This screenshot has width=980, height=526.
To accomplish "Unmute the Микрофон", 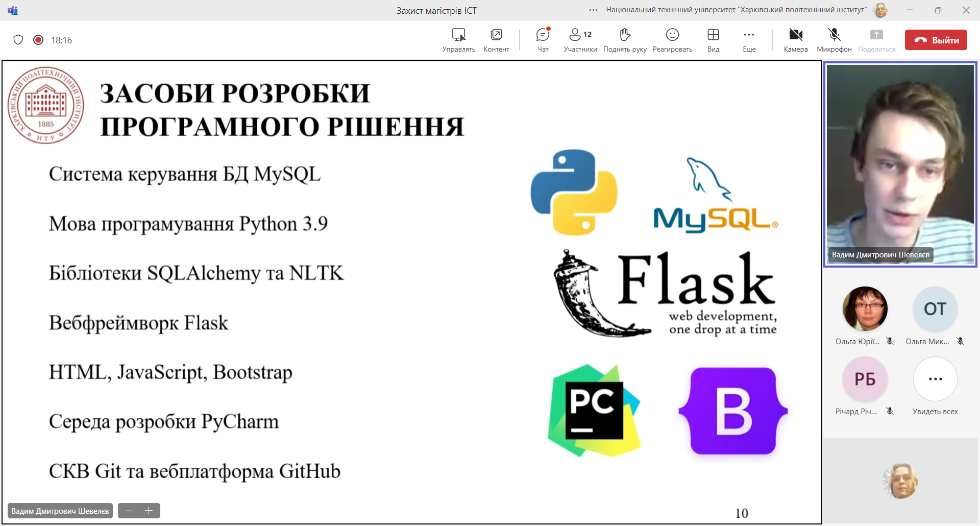I will pyautogui.click(x=834, y=40).
